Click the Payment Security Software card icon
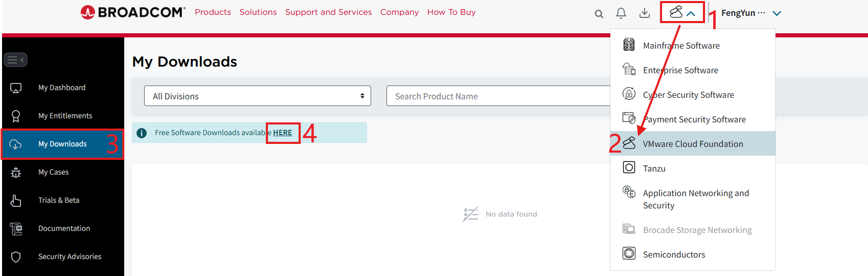Image resolution: width=868 pixels, height=276 pixels. [629, 118]
